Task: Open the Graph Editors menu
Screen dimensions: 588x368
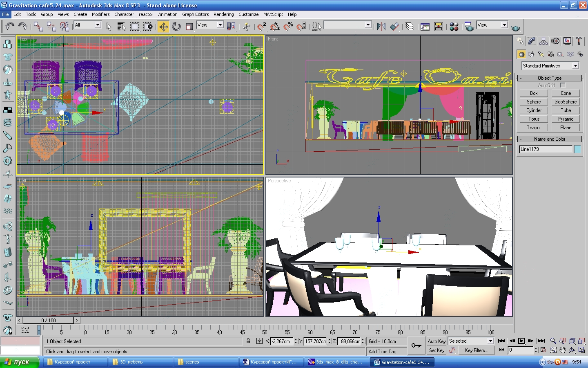Action: coord(195,14)
